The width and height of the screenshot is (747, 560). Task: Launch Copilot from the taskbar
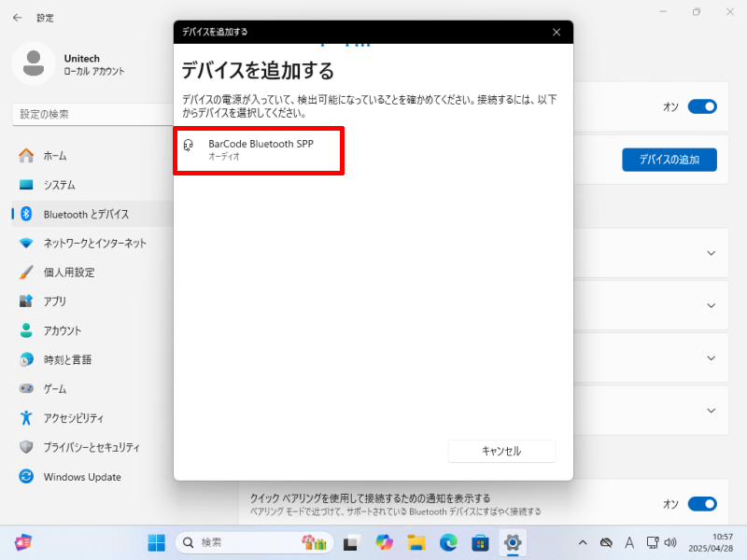pyautogui.click(x=384, y=542)
